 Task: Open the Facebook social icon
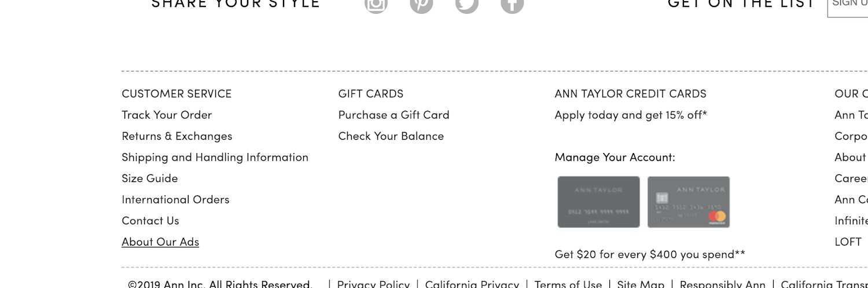click(x=512, y=5)
